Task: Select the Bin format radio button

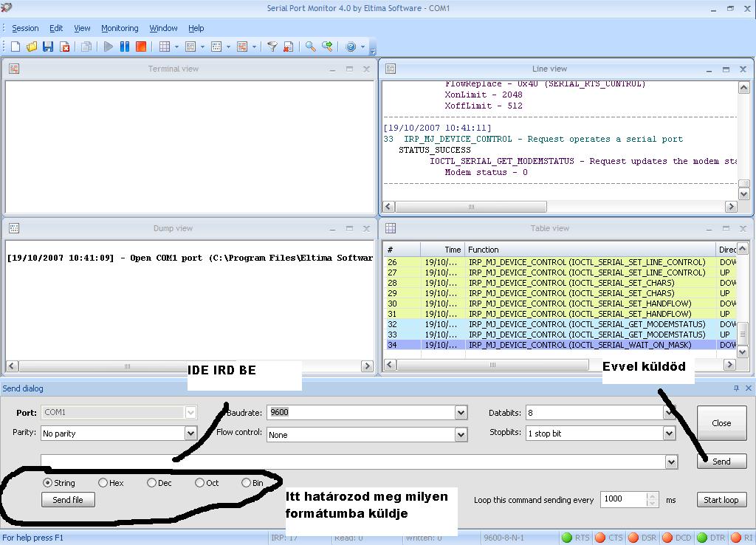Action: pos(246,483)
